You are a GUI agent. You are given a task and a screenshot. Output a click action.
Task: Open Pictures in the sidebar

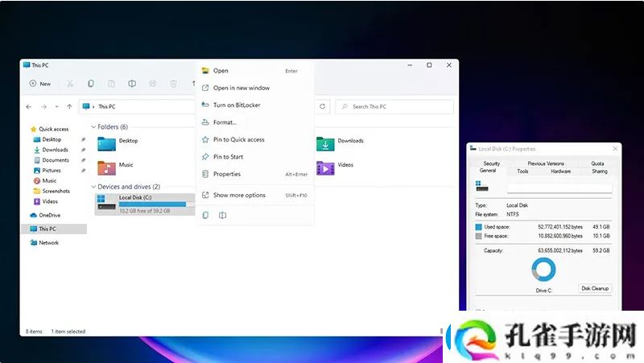pyautogui.click(x=47, y=171)
